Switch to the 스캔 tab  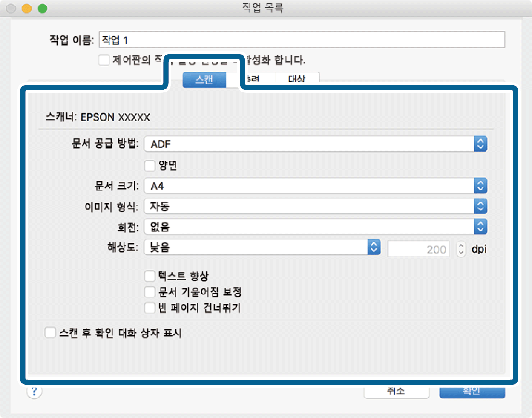[204, 80]
